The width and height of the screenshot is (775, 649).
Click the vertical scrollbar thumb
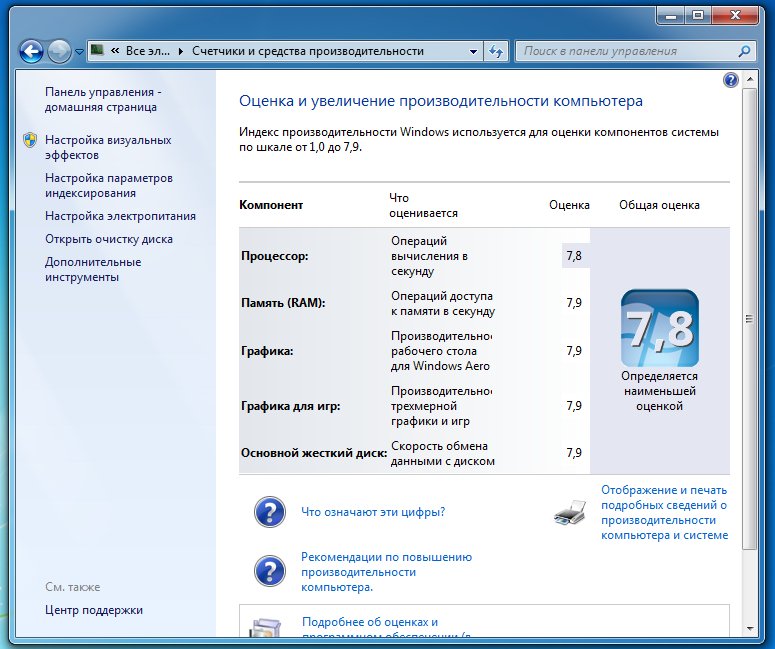coord(750,319)
